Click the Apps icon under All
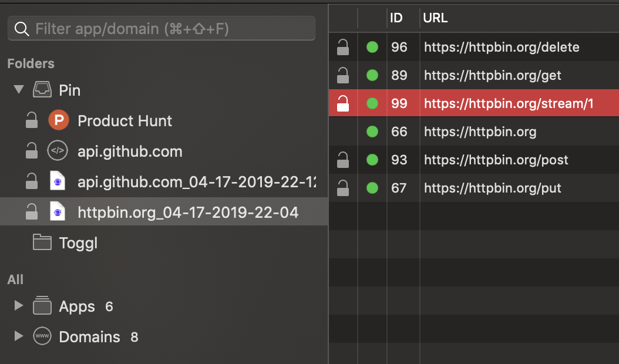This screenshot has width=619, height=364. coord(42,305)
